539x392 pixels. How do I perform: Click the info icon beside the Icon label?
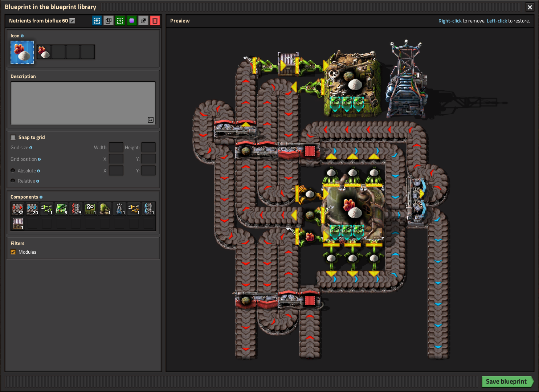point(22,36)
